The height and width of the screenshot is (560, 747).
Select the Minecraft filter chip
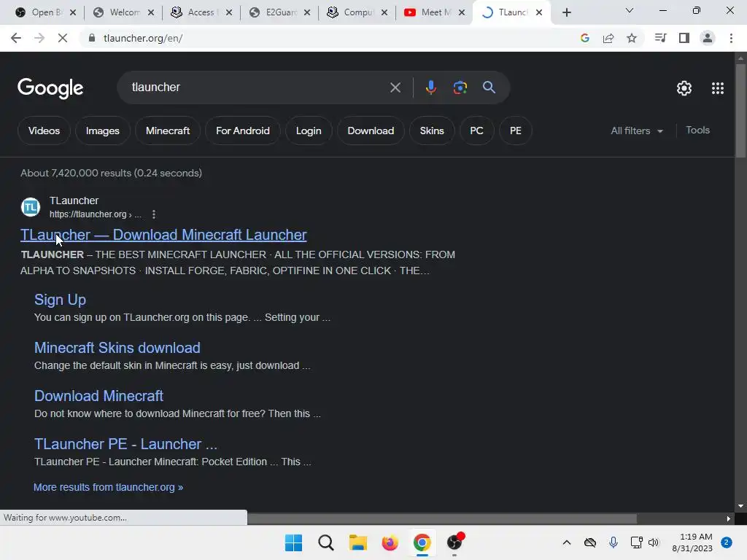pyautogui.click(x=168, y=131)
